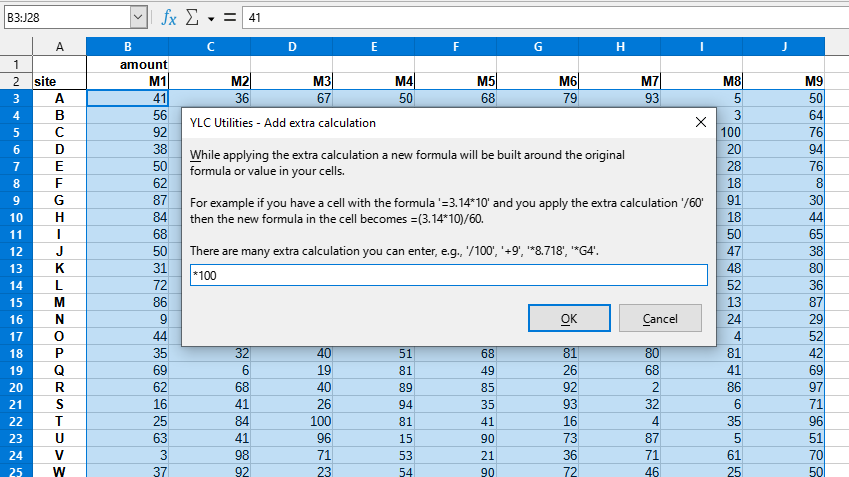Click the 'M6' header cell
Image resolution: width=849 pixels, height=477 pixels.
point(538,81)
